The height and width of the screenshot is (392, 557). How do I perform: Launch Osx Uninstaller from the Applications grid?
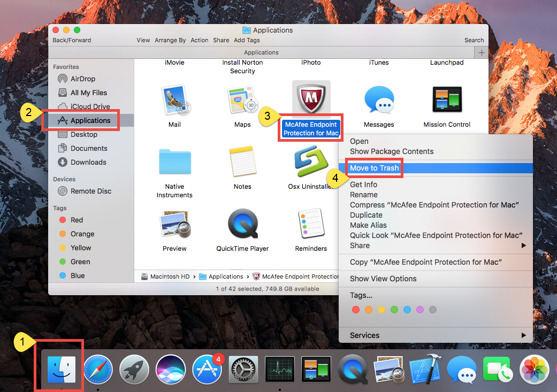click(311, 163)
